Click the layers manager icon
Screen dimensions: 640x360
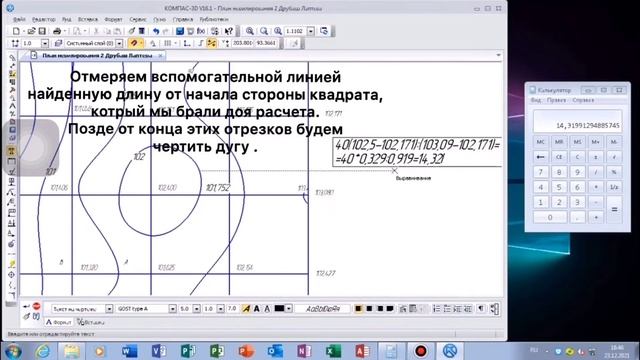(58, 43)
